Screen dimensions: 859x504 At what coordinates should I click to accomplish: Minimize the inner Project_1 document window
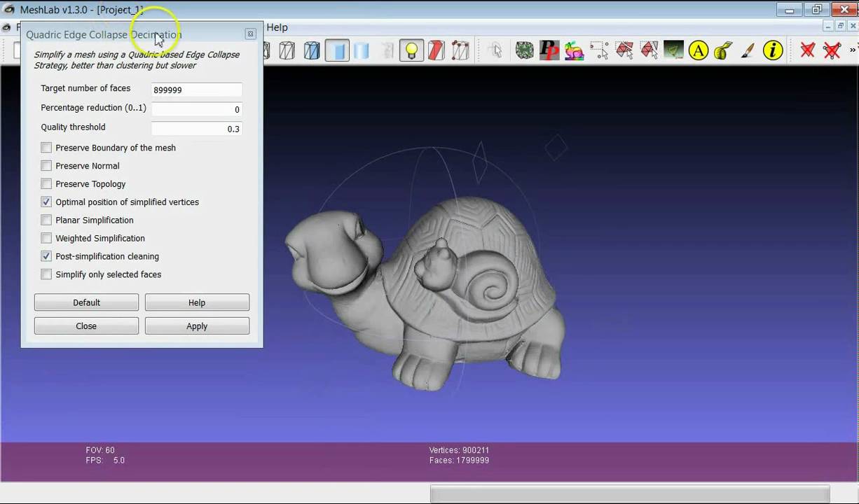tap(827, 27)
